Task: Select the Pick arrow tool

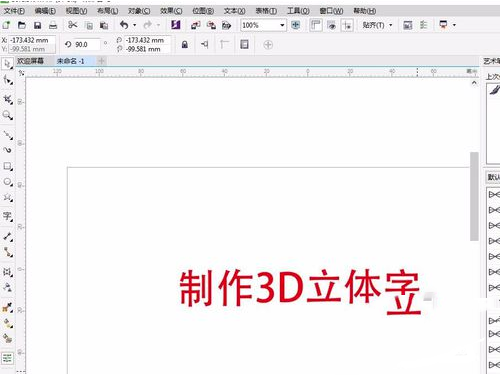Action: pyautogui.click(x=8, y=64)
